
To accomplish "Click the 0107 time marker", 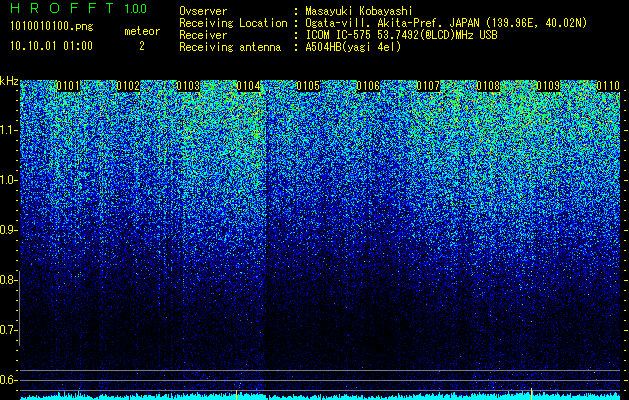I will (428, 86).
